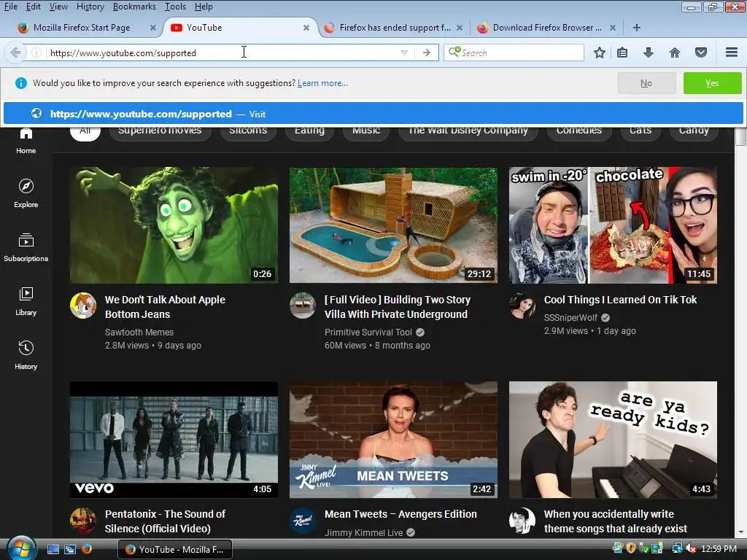Click the 'SSSniperWolf' channel name

pos(570,318)
